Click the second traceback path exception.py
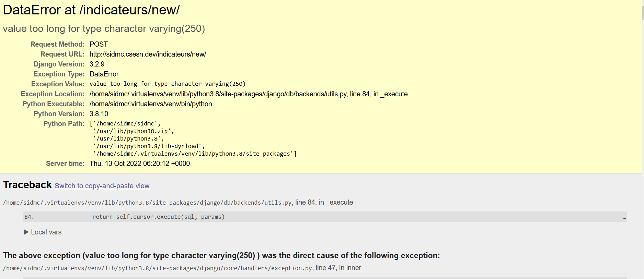The image size is (644, 279). [x=158, y=268]
